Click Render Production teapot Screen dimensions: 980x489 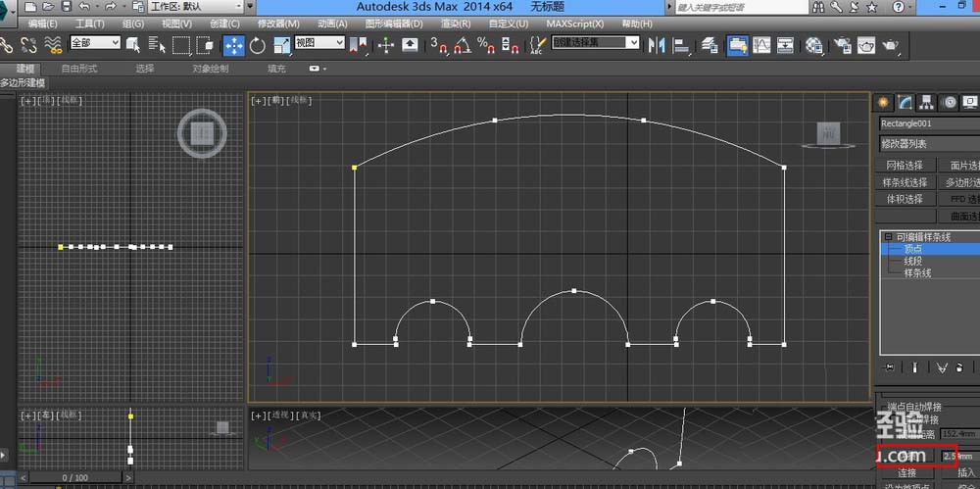coord(891,44)
